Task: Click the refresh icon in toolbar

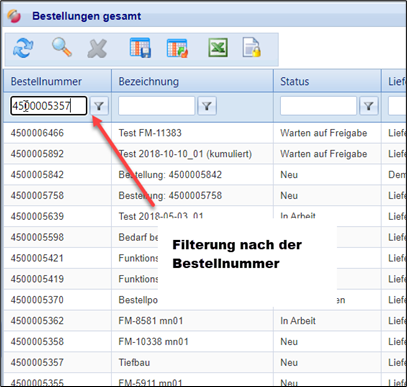Action: tap(23, 48)
